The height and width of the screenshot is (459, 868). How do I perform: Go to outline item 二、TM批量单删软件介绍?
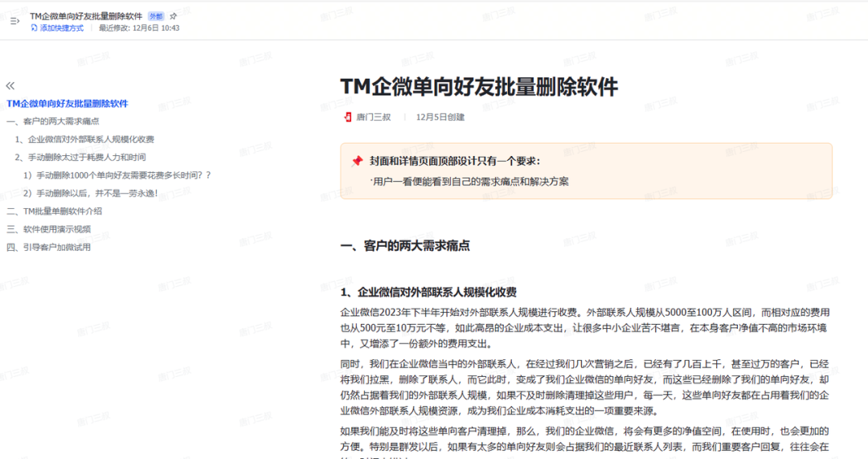pyautogui.click(x=55, y=211)
